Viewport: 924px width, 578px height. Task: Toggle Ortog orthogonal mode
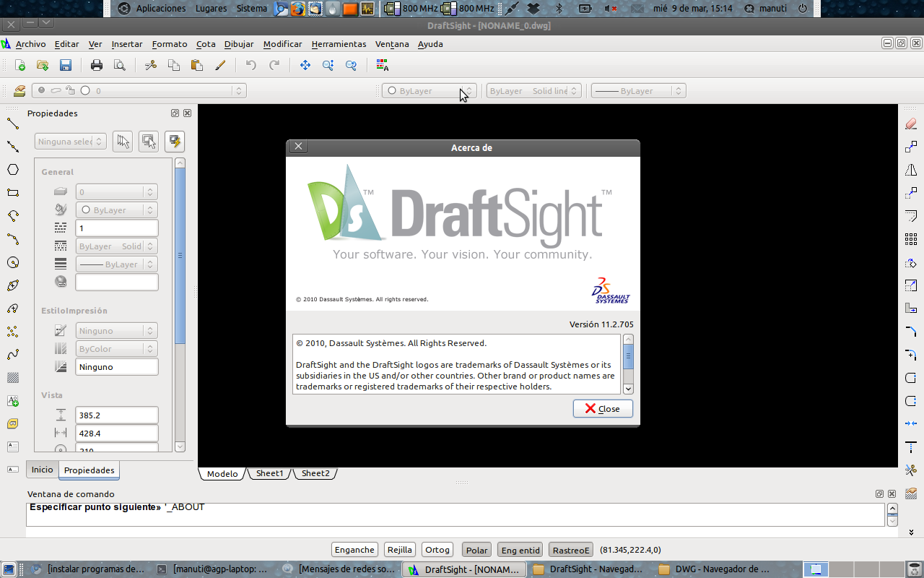tap(437, 550)
